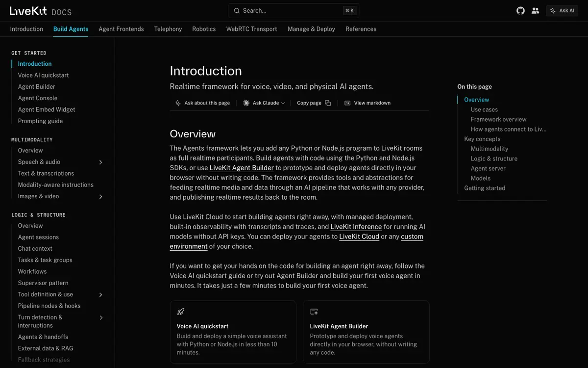Open the References tab

(x=361, y=29)
